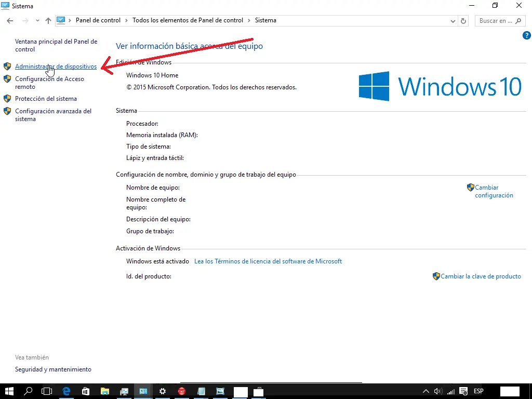Click the shield icon beside Cambiar la clave
The width and height of the screenshot is (532, 399).
click(436, 276)
